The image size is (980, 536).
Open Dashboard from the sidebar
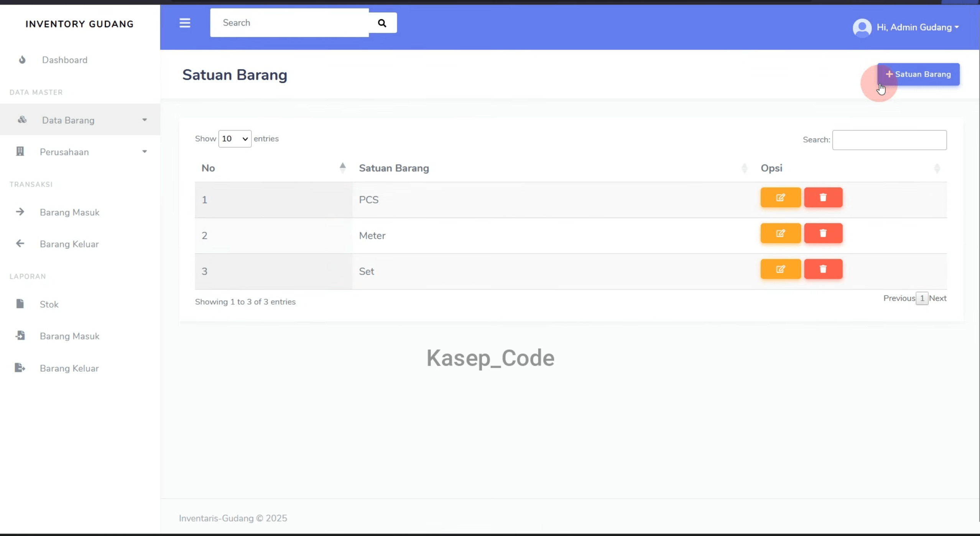coord(65,60)
